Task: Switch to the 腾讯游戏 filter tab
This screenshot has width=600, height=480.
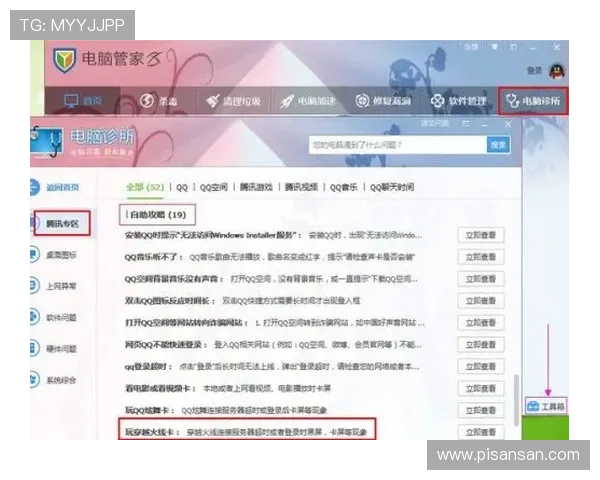Action: (x=256, y=187)
